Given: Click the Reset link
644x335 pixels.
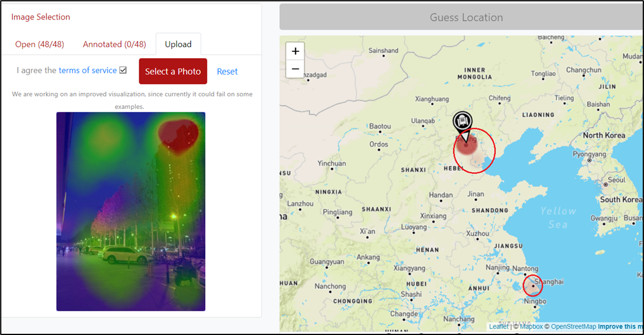Looking at the screenshot, I should (227, 72).
